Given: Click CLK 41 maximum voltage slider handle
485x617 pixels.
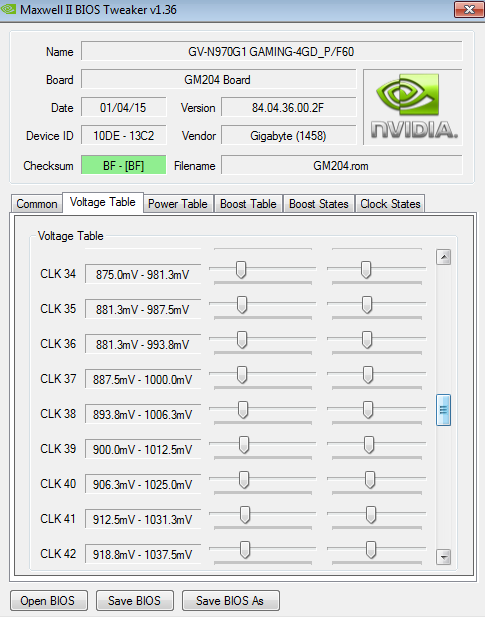Looking at the screenshot, I should tap(371, 515).
